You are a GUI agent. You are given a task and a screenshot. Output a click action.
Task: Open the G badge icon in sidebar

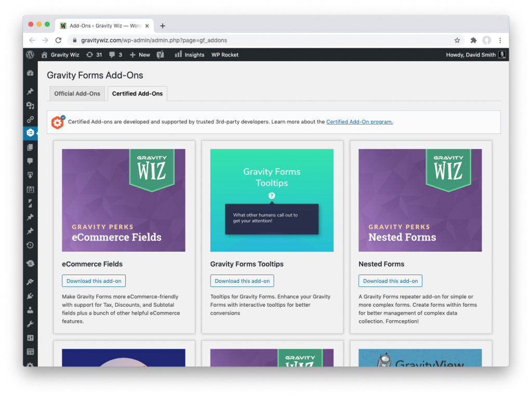click(x=30, y=264)
